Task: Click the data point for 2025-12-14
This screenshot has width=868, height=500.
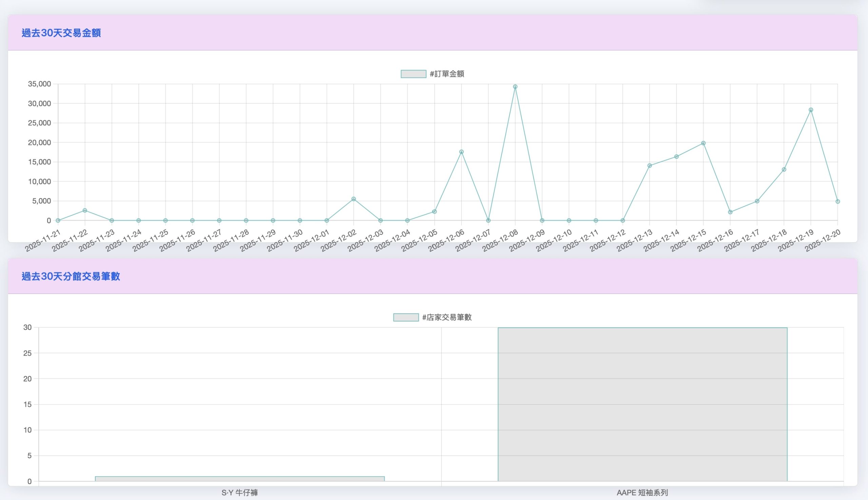Action: pyautogui.click(x=676, y=157)
